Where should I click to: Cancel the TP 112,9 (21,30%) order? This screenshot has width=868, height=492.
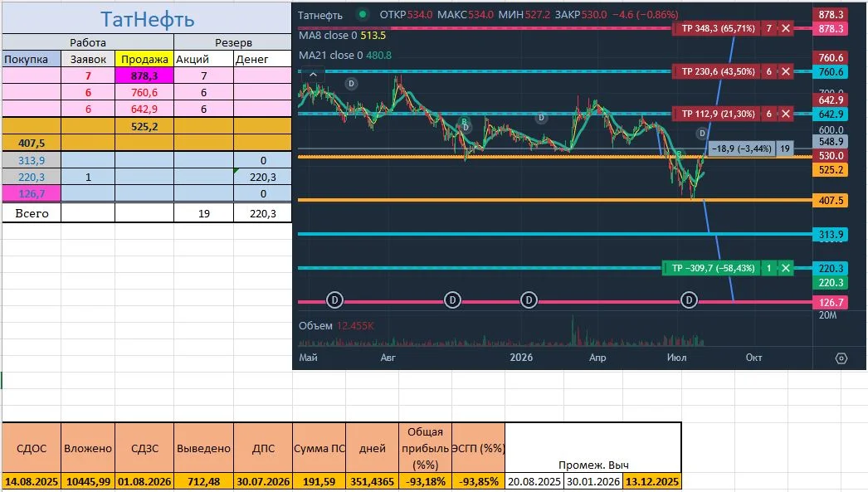point(786,114)
